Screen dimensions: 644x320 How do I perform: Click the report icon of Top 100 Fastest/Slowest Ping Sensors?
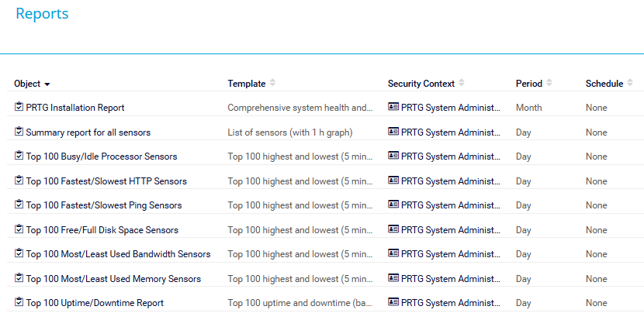[19, 205]
